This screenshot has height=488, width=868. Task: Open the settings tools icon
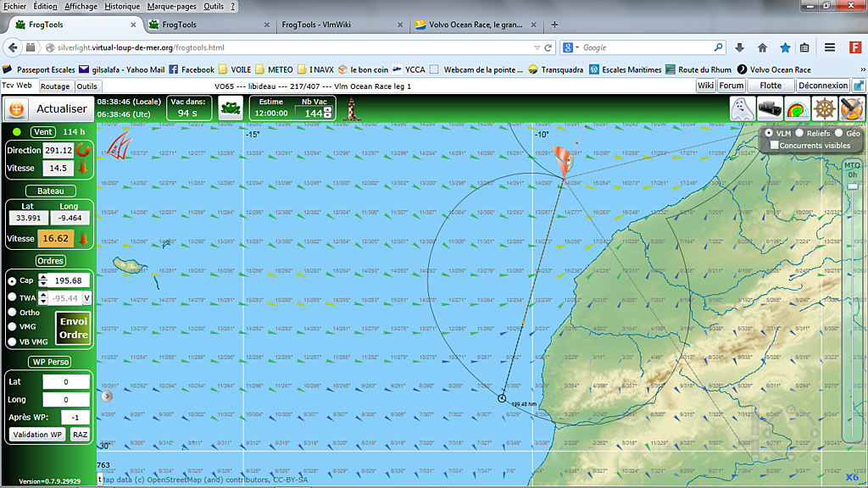851,109
